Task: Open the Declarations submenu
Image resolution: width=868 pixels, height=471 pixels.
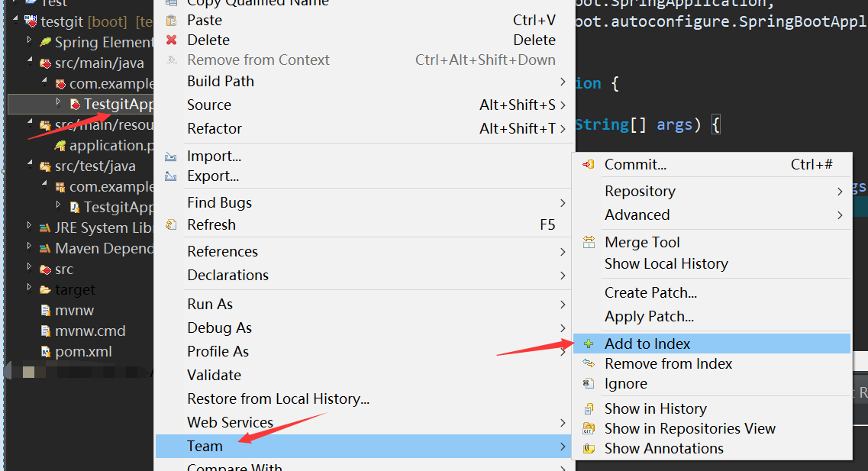Action: click(363, 276)
